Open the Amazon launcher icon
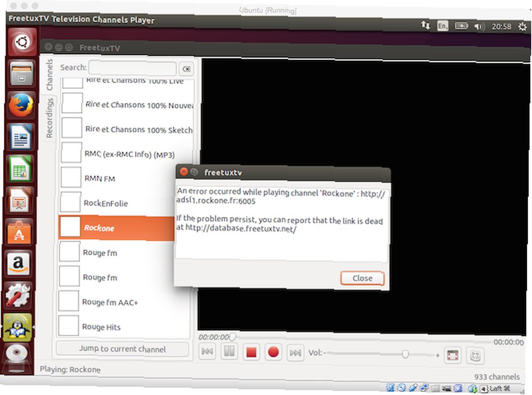The width and height of the screenshot is (532, 395). [x=18, y=264]
